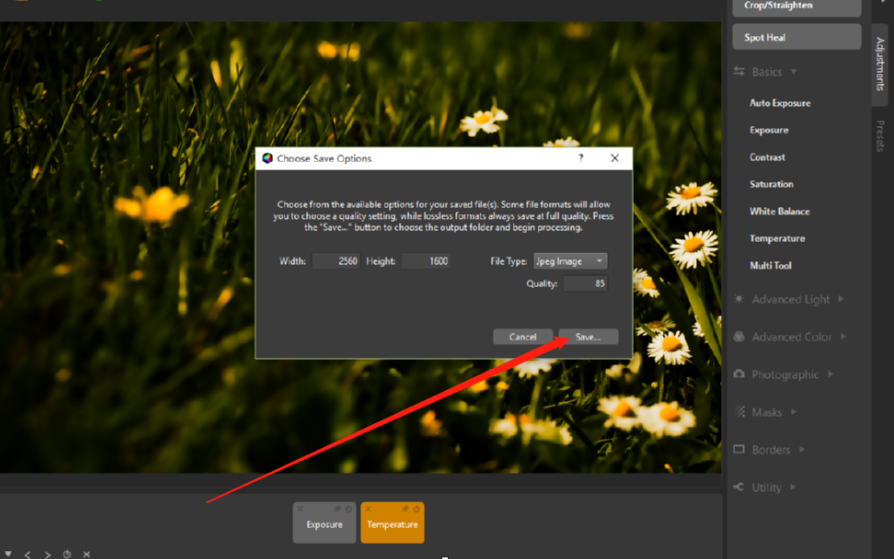Choose Multi Tool adjustment
The image size is (894, 559).
(x=770, y=266)
